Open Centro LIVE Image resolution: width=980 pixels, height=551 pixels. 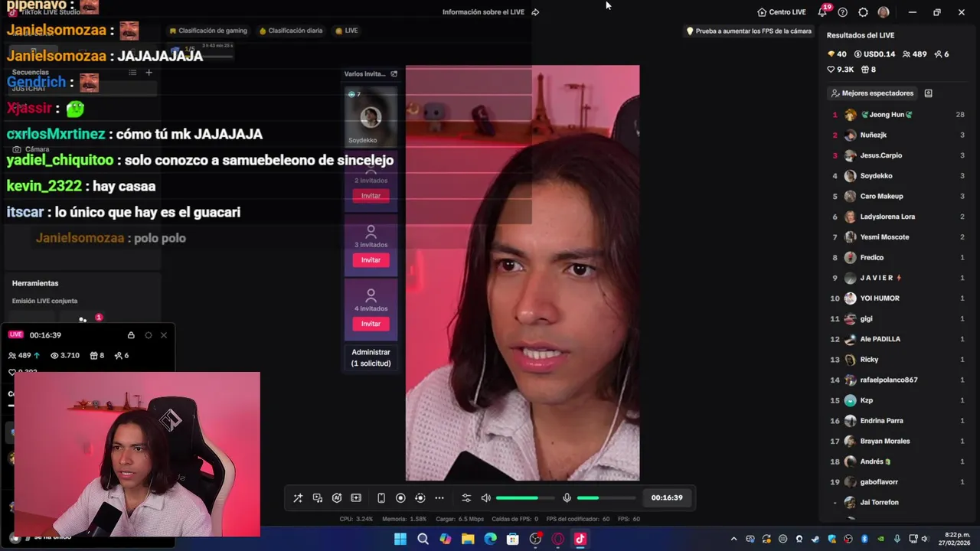pyautogui.click(x=782, y=12)
